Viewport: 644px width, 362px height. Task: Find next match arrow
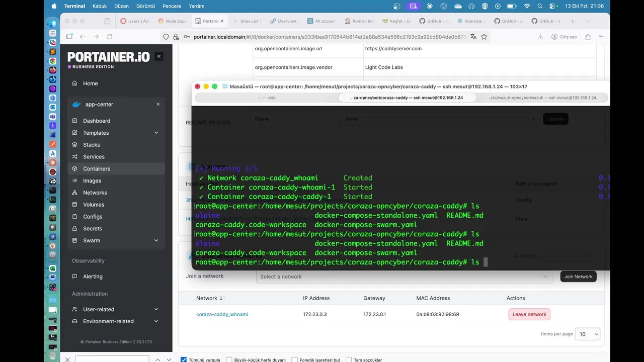coord(170,359)
